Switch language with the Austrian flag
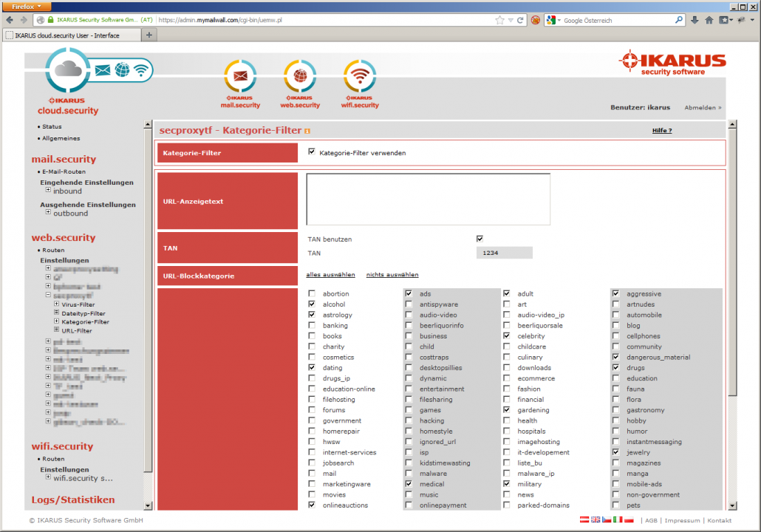This screenshot has width=761, height=532. pyautogui.click(x=584, y=519)
